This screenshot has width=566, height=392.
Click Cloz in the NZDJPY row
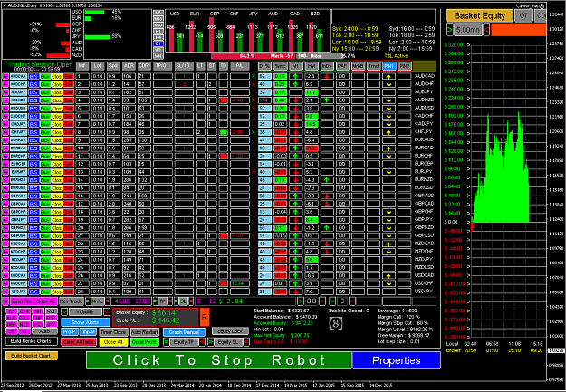pyautogui.click(x=57, y=259)
